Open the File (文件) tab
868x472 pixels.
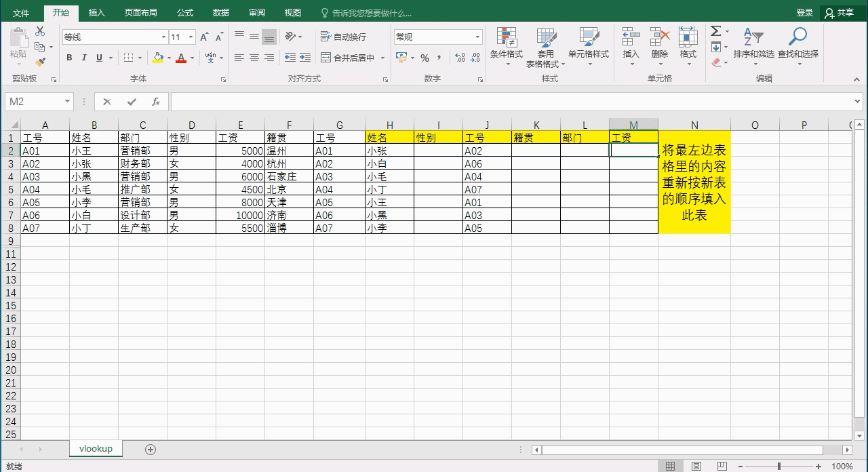pyautogui.click(x=21, y=13)
